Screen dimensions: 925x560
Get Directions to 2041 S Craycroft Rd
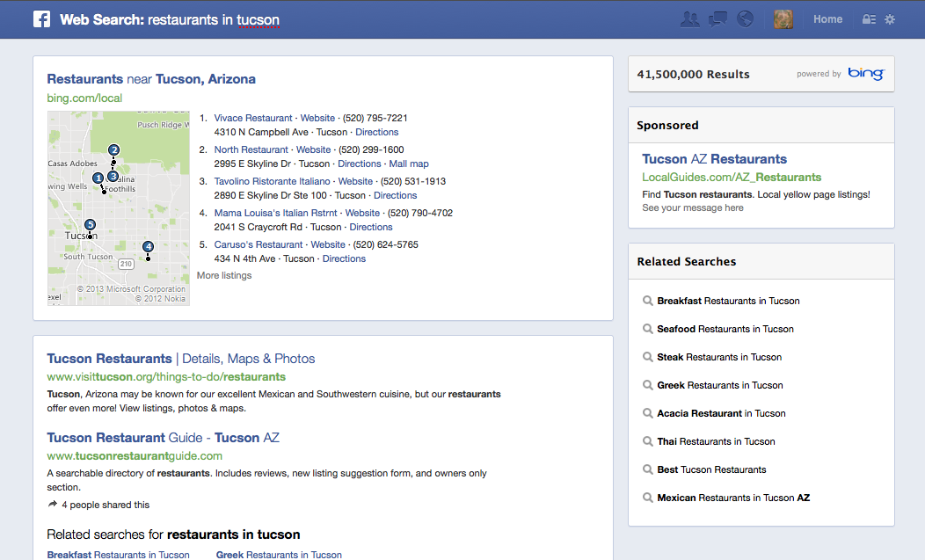coord(370,227)
